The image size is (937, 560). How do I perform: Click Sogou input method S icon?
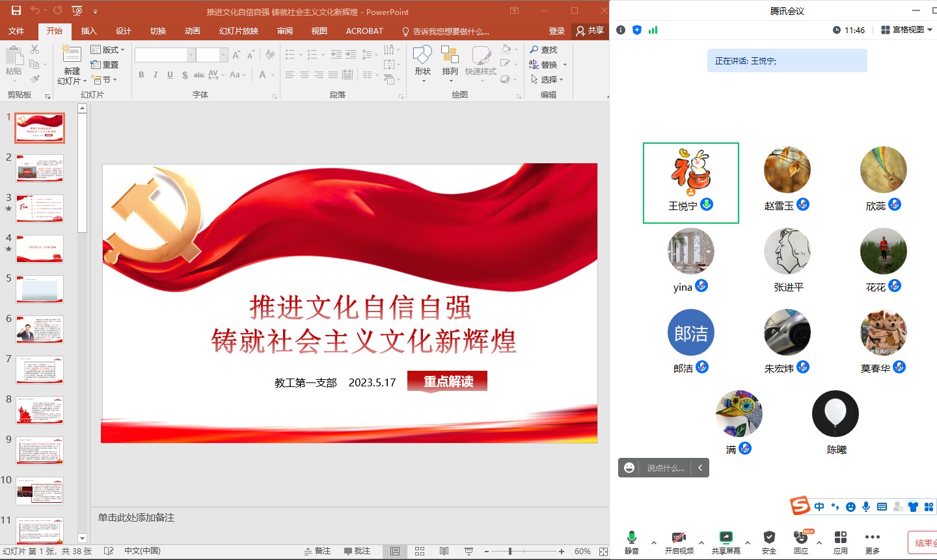click(800, 505)
